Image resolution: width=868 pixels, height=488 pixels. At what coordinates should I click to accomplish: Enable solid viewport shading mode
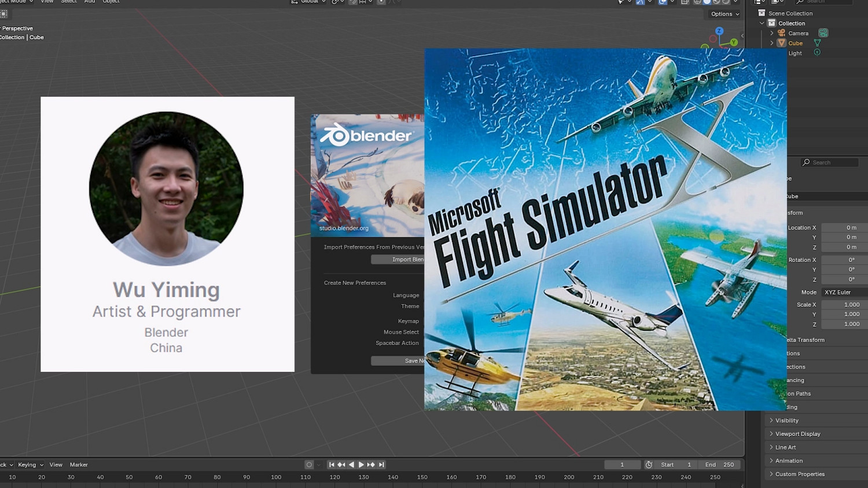point(707,2)
